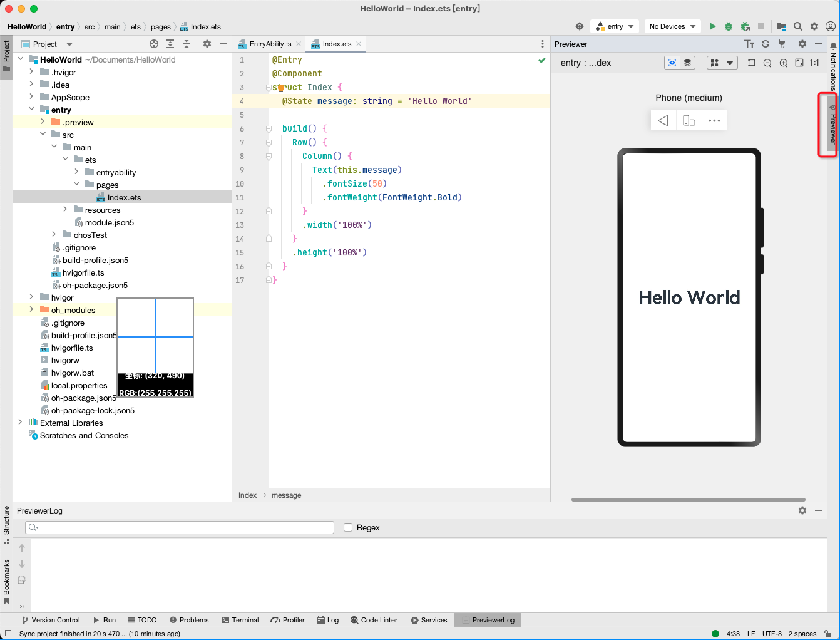Open the Services tool window
This screenshot has width=840, height=640.
coord(429,620)
